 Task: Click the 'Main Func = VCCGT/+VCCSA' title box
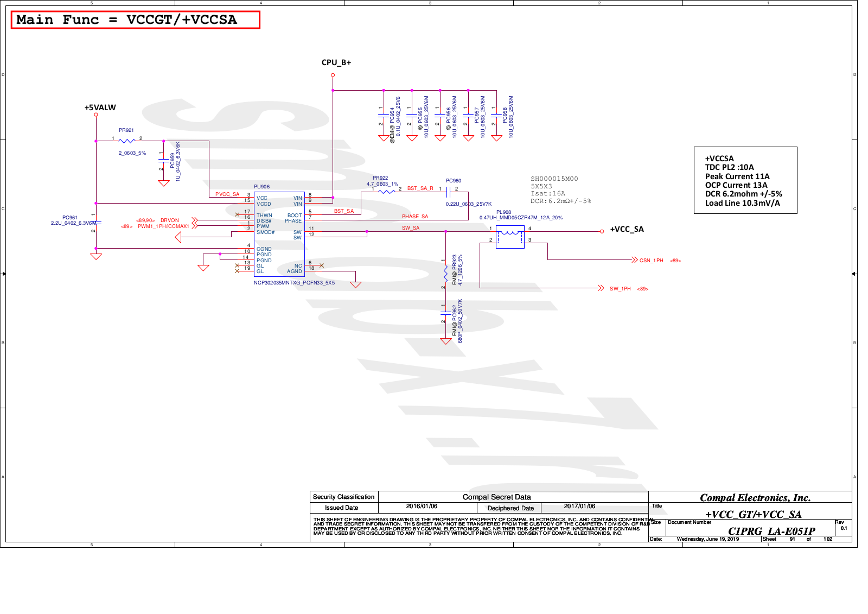[x=136, y=20]
